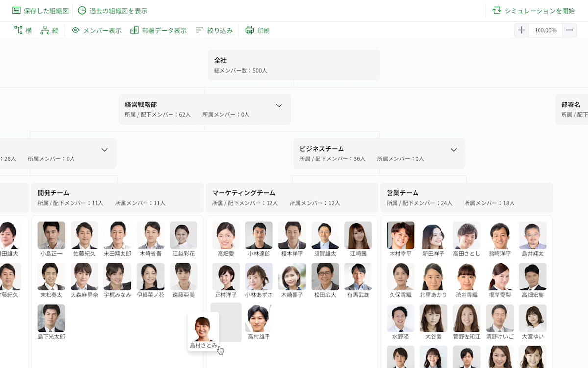Screen dimensions: 588x368
Task: Toggle メンバー表示 with the eye icon
Action: click(x=75, y=30)
